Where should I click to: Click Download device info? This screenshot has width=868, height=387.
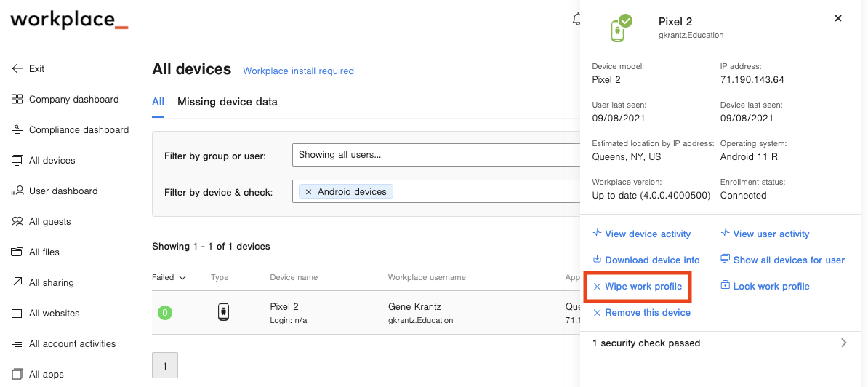coord(646,260)
